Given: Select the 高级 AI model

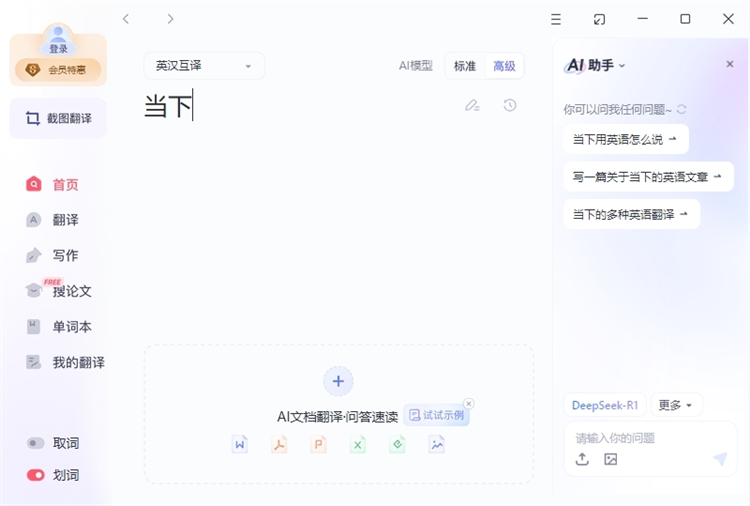Looking at the screenshot, I should 504,66.
